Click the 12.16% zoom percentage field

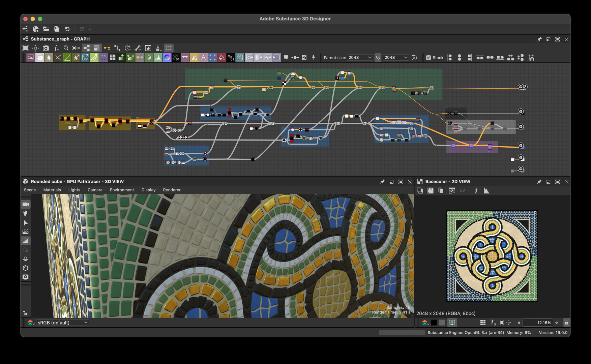(x=538, y=323)
